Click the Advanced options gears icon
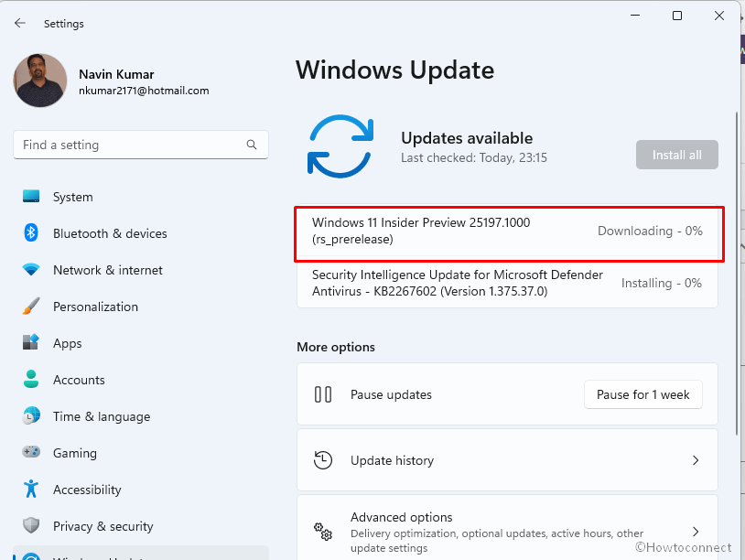Image resolution: width=745 pixels, height=560 pixels. coord(323,532)
